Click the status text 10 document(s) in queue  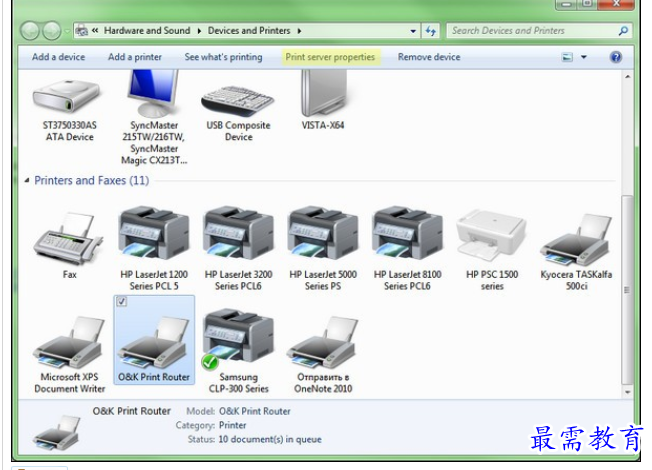[270, 439]
